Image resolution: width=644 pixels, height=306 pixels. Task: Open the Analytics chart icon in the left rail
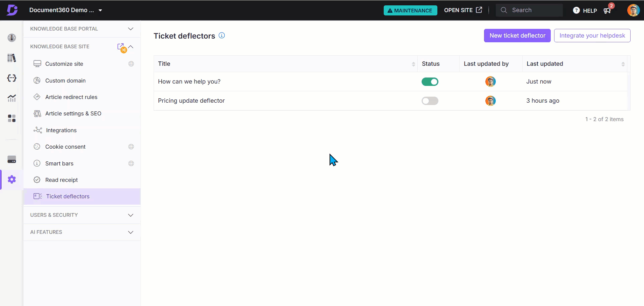click(12, 98)
